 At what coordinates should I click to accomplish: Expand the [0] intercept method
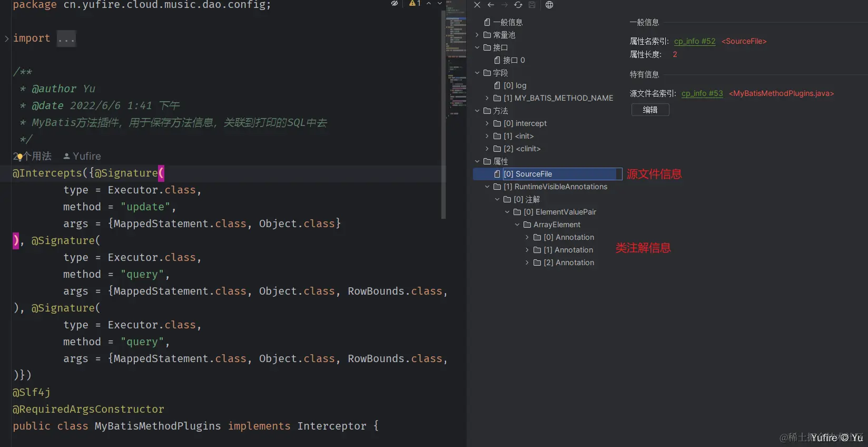click(487, 123)
